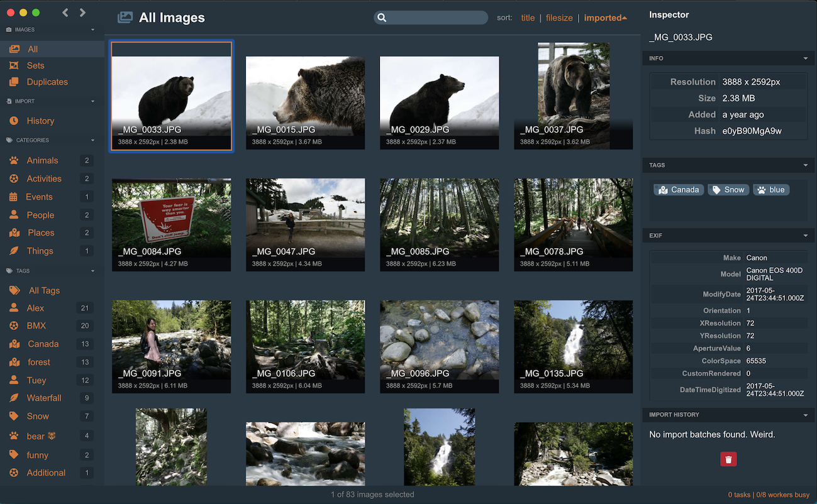Click the Things leaf icon
817x504 pixels.
pyautogui.click(x=14, y=251)
